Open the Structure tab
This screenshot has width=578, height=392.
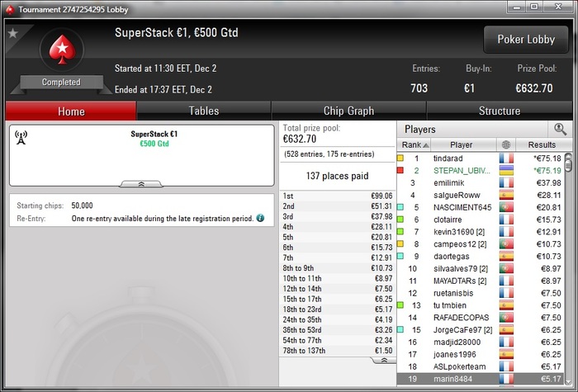(500, 111)
